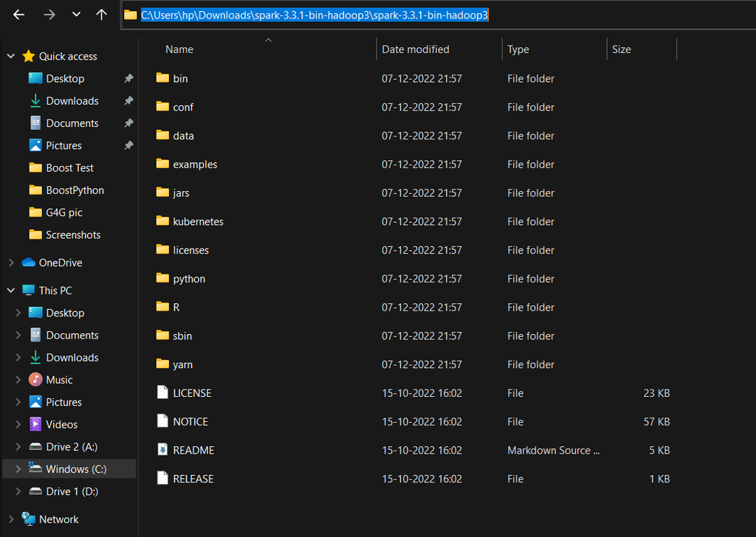Select the licenses folder
The height and width of the screenshot is (537, 756).
[x=191, y=250]
